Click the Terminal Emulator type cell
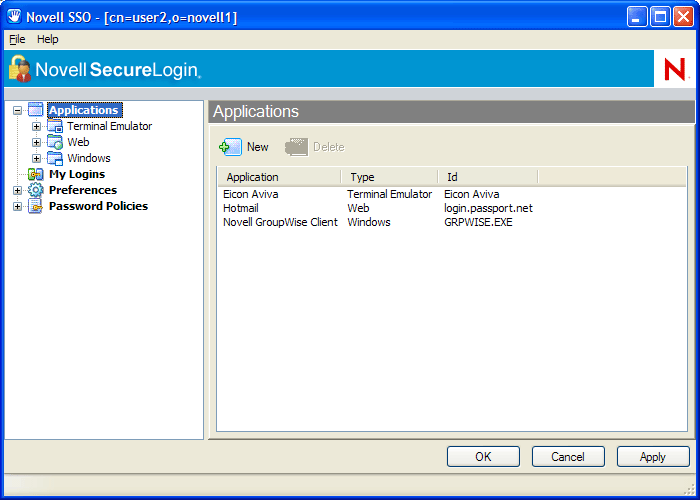 (x=389, y=195)
